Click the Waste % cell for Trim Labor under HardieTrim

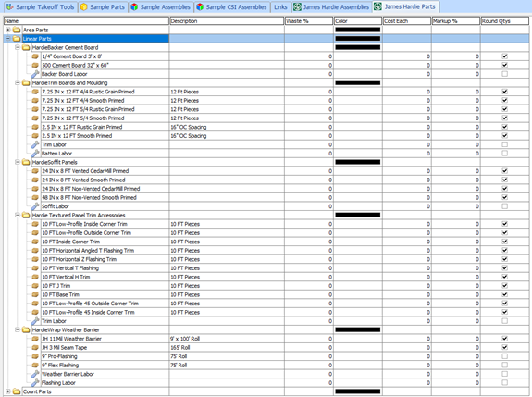point(309,144)
